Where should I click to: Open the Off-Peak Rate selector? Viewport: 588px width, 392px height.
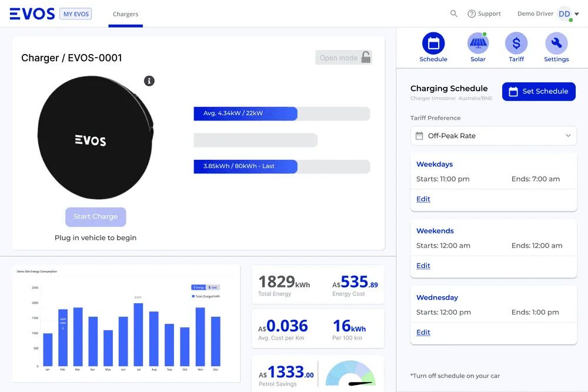pos(493,136)
